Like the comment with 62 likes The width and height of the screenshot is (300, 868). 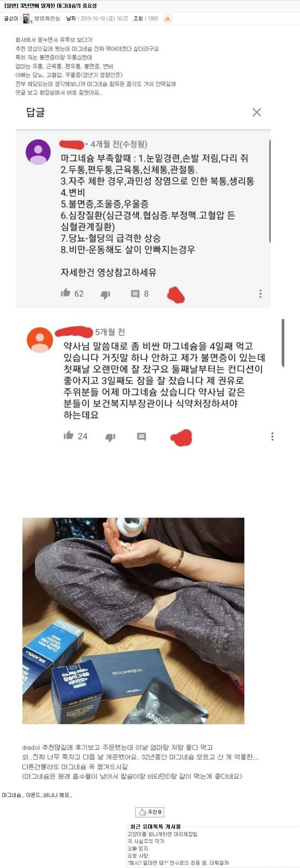click(66, 293)
